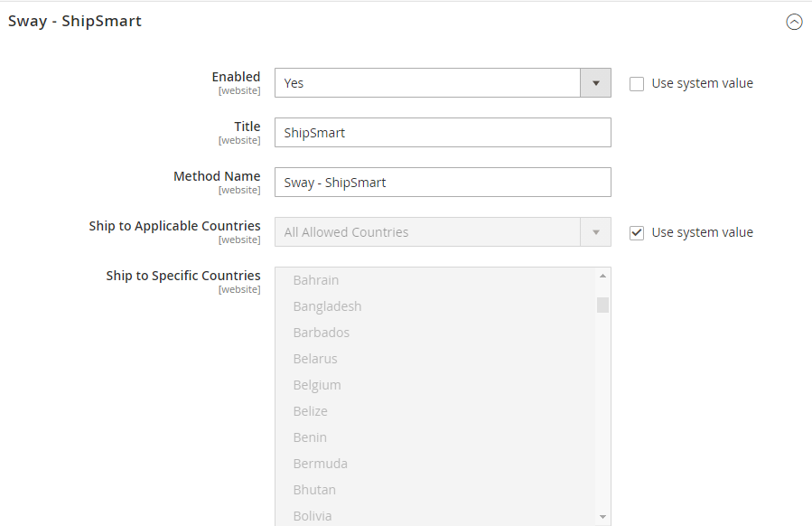Uncheck Use system value for Applicable Countries
Viewport: 812px width, 526px height.
pyautogui.click(x=637, y=232)
